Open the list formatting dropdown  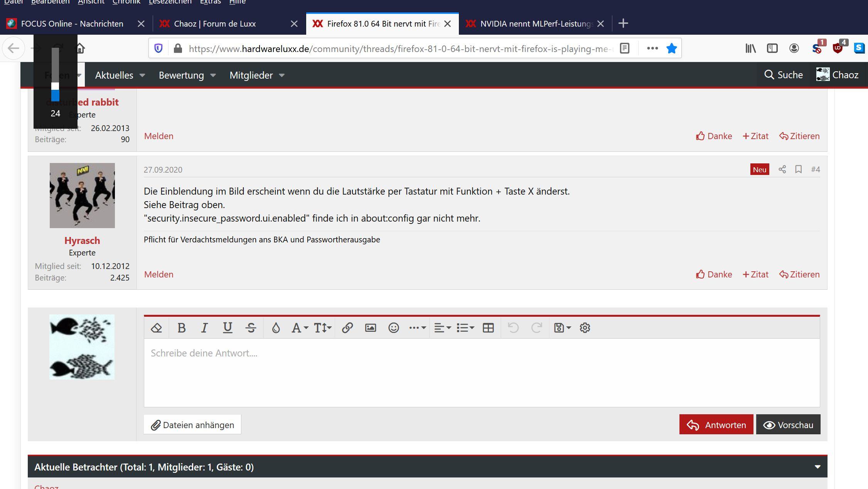pyautogui.click(x=465, y=328)
